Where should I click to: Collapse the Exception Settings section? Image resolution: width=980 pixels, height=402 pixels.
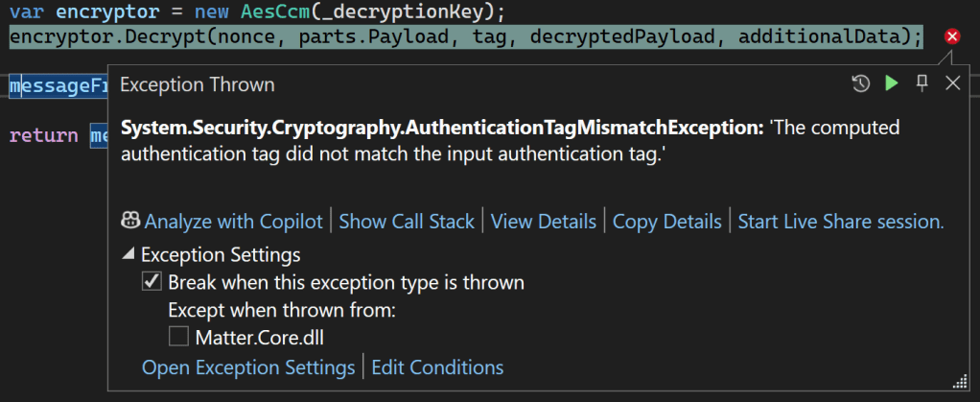click(128, 255)
